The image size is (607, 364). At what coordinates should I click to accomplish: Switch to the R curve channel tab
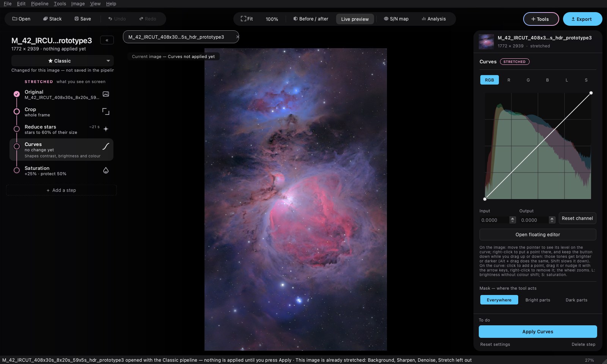[509, 80]
